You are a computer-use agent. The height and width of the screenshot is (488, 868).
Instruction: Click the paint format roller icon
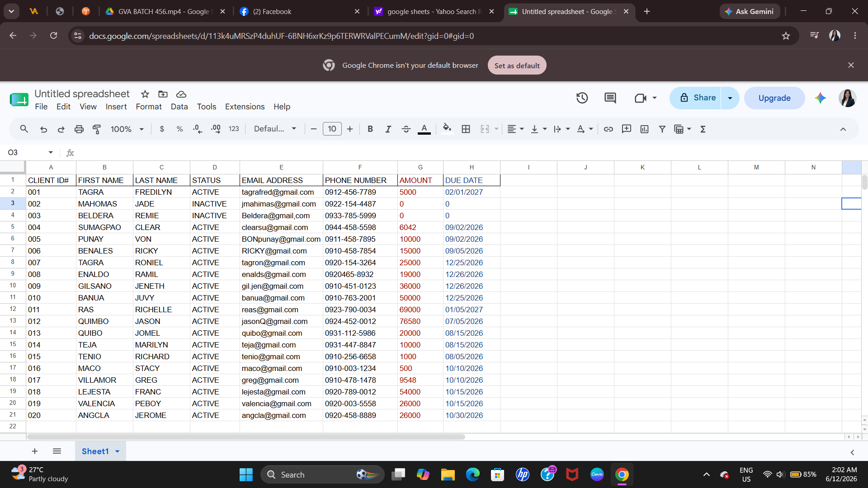click(97, 129)
